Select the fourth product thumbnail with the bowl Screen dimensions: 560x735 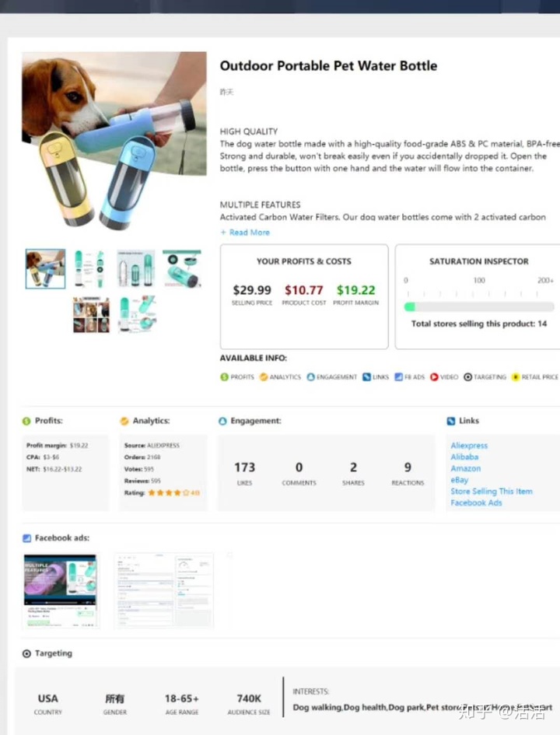coord(182,268)
